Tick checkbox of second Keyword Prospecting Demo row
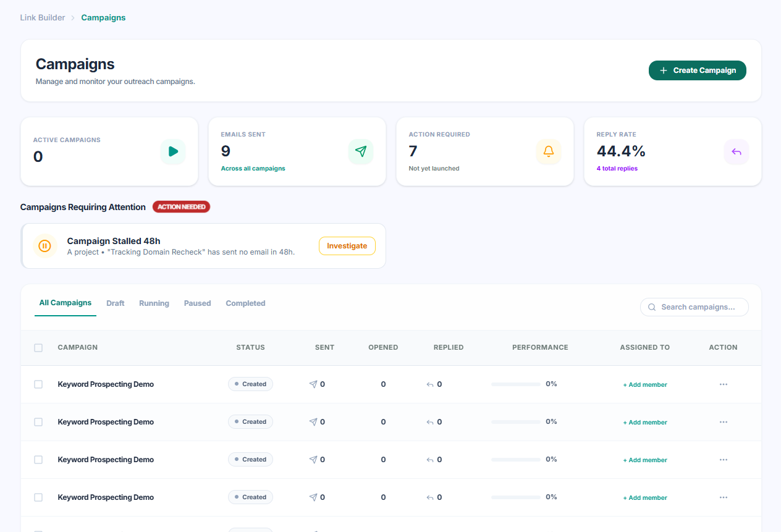This screenshot has height=532, width=781. 38,422
